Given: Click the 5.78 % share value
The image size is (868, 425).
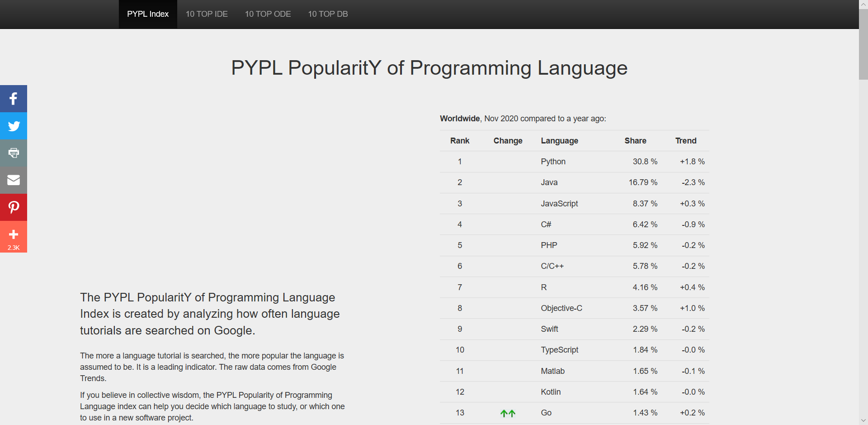Looking at the screenshot, I should pos(645,266).
